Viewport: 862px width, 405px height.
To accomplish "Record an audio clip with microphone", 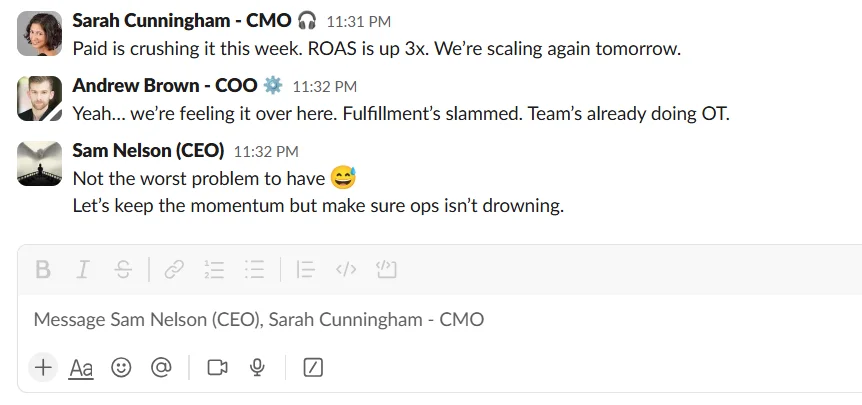I will (x=257, y=367).
